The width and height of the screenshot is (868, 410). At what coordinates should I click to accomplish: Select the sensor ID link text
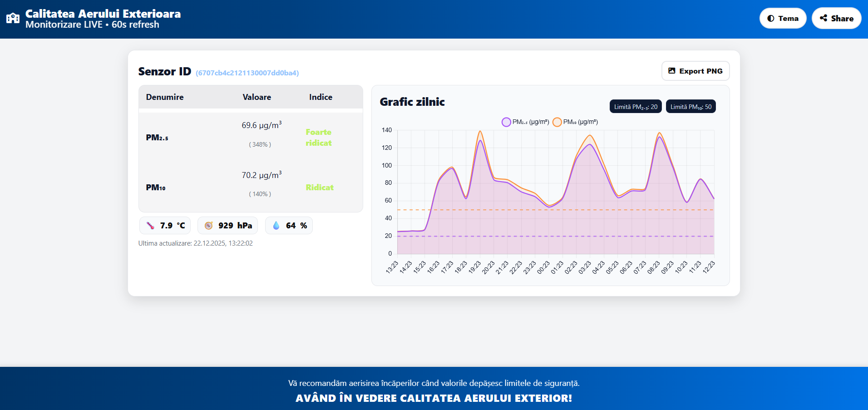247,73
